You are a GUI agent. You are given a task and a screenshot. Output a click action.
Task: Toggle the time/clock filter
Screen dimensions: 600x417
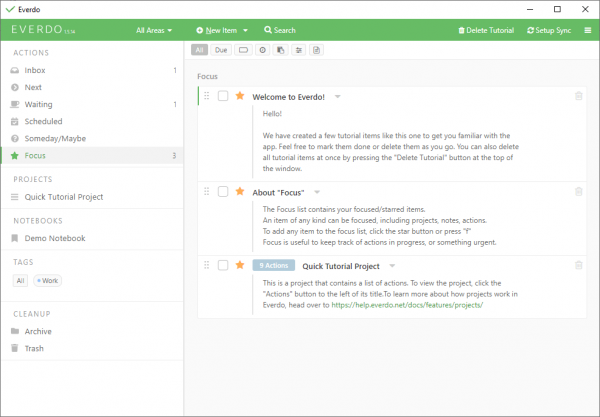262,50
